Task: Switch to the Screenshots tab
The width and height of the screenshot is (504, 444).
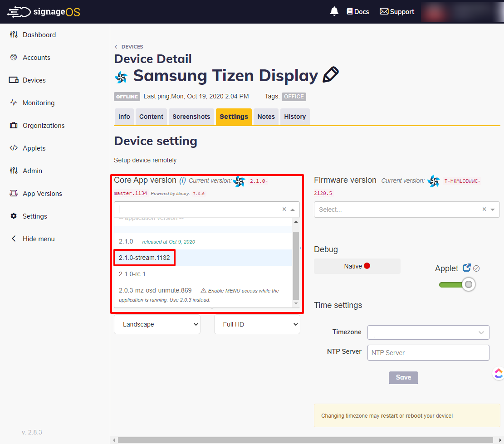Action: coord(191,117)
